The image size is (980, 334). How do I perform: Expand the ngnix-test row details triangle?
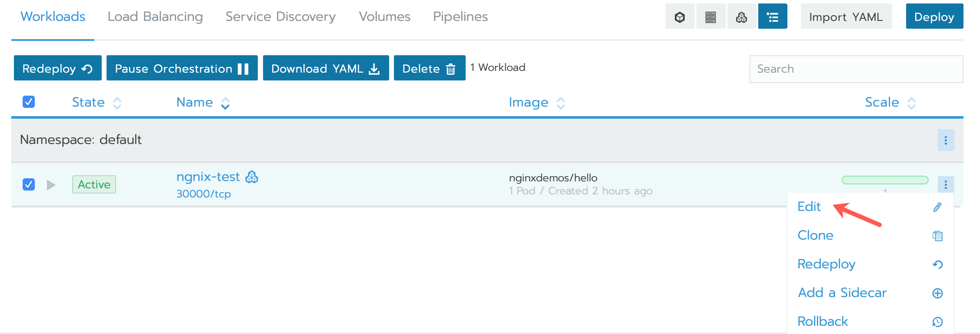coord(51,185)
